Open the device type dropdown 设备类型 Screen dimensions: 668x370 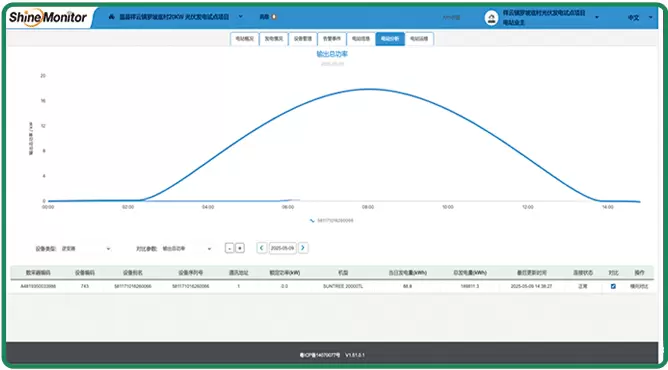click(86, 249)
